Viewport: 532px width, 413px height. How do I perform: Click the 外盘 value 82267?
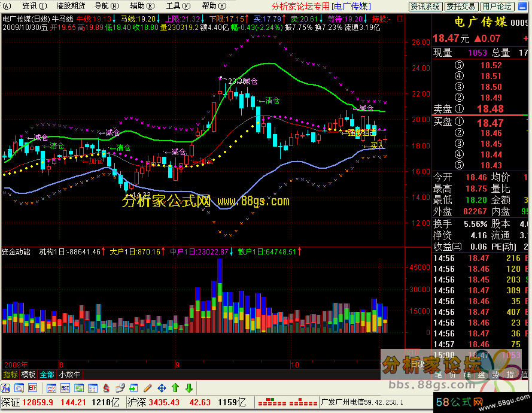[x=475, y=211]
